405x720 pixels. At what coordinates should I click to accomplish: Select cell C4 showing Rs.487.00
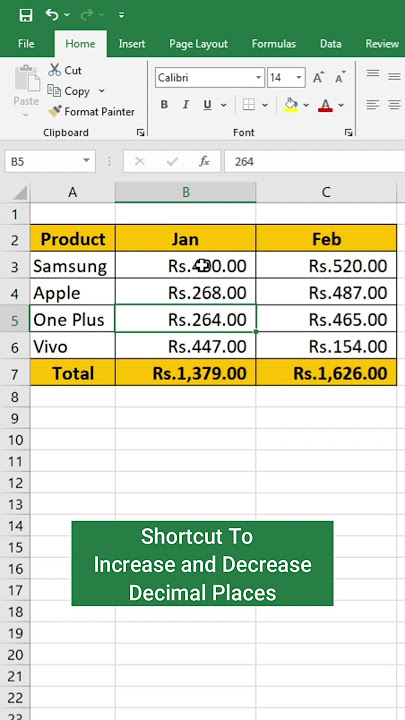(x=326, y=292)
